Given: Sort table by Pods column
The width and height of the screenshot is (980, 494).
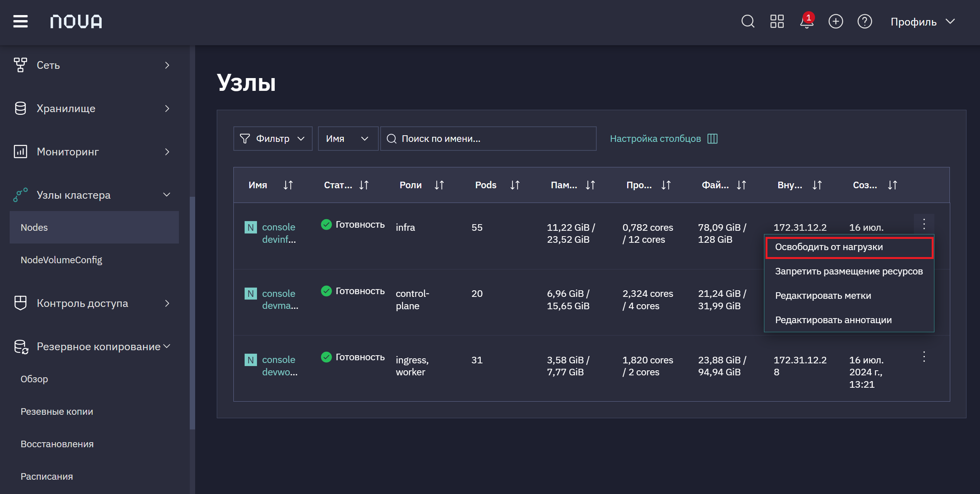Looking at the screenshot, I should [x=515, y=185].
